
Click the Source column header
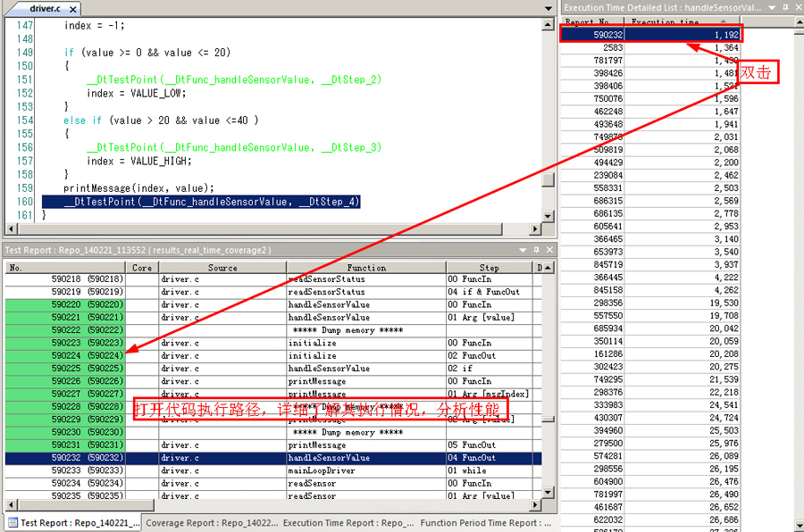222,268
